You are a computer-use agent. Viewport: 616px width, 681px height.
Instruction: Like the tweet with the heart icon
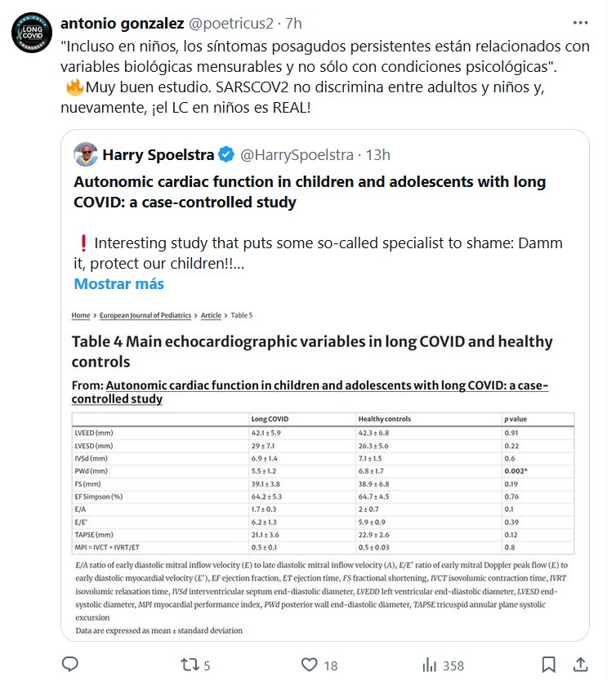(x=309, y=665)
